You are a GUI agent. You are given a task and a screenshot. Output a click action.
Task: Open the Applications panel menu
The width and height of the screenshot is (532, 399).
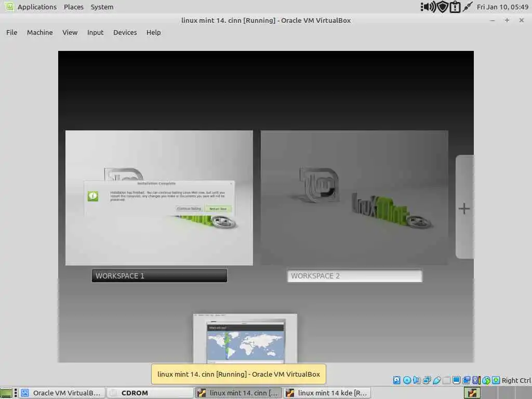click(37, 7)
